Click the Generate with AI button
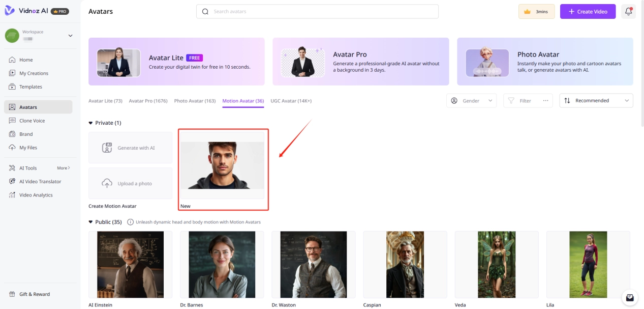The height and width of the screenshot is (309, 644). [x=130, y=148]
